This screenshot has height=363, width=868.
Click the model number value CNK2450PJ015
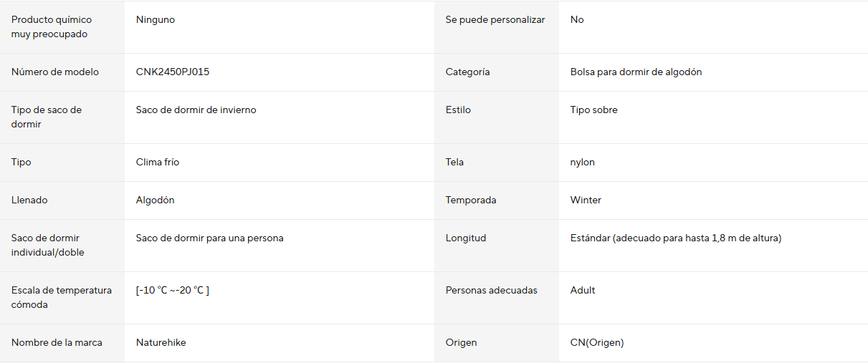(x=172, y=72)
